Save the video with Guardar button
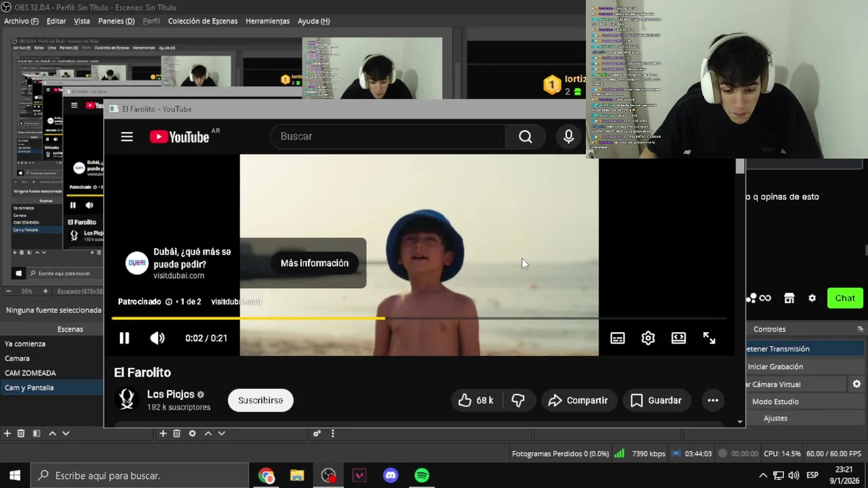868x488 pixels. point(656,401)
